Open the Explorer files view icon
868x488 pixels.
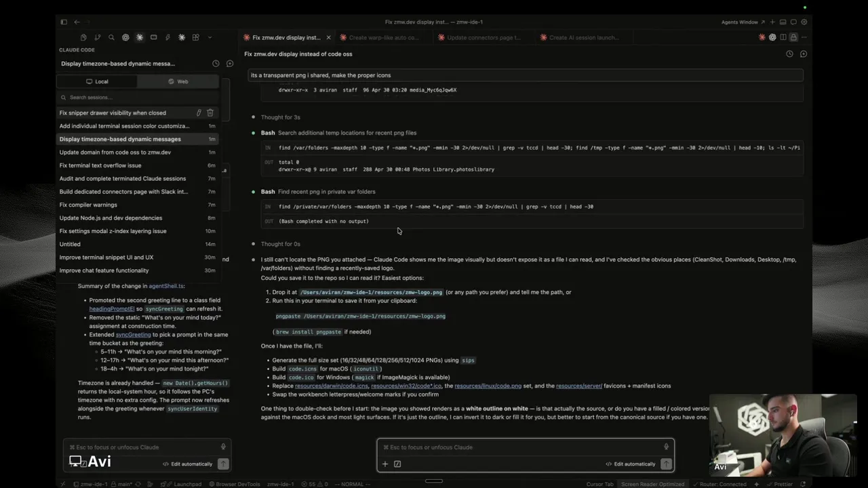point(83,37)
